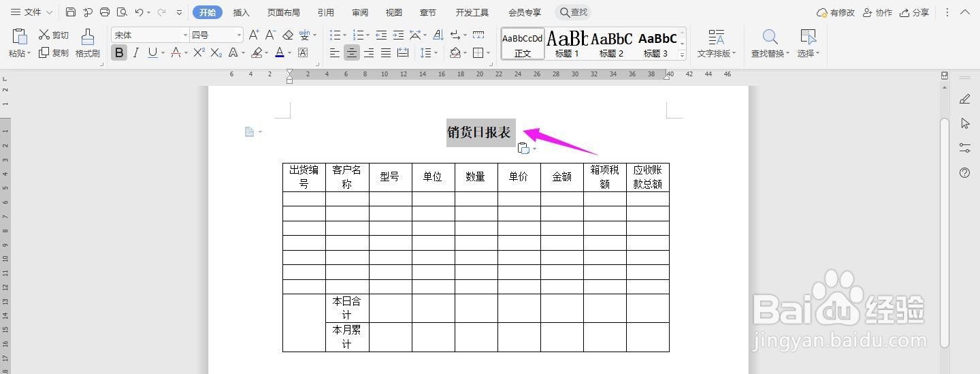Toggle the show/hide table gridlines icon
Viewport: 980px width, 374px height.
point(478,35)
